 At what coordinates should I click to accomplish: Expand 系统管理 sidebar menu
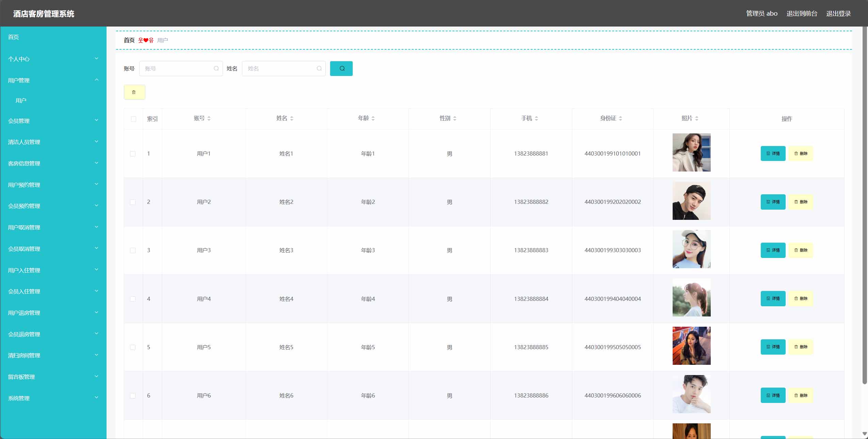53,398
